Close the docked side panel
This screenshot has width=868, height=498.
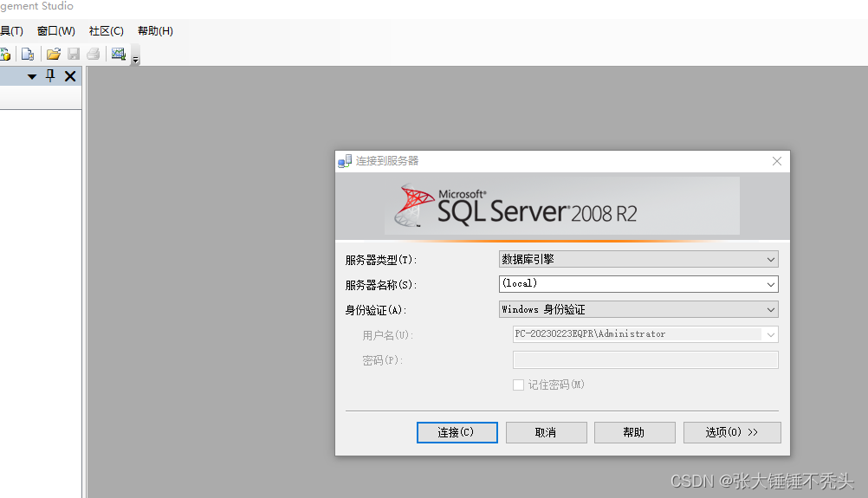click(70, 76)
